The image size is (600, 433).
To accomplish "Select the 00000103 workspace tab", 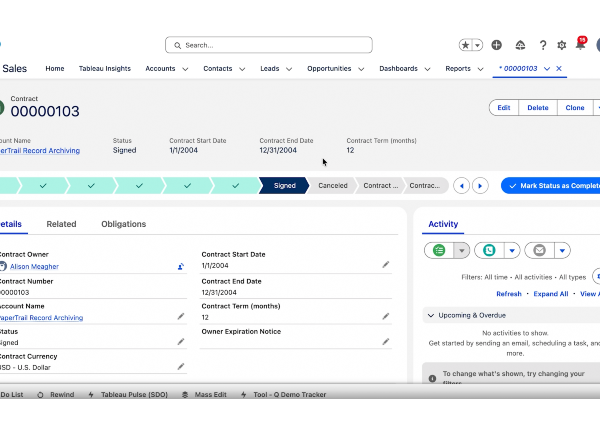I will coord(518,68).
